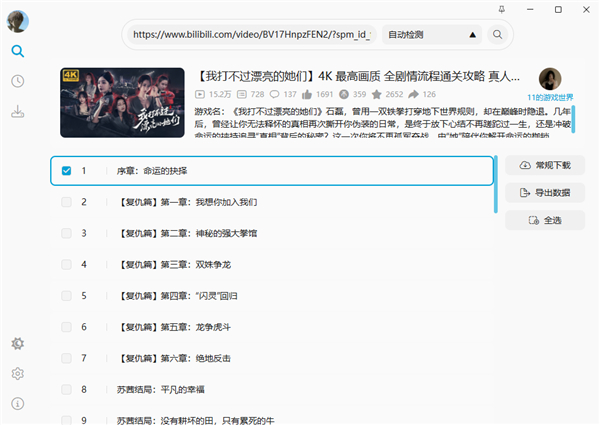Image resolution: width=600 pixels, height=425 pixels.
Task: Open the download manager icon in sidebar
Action: pyautogui.click(x=18, y=111)
